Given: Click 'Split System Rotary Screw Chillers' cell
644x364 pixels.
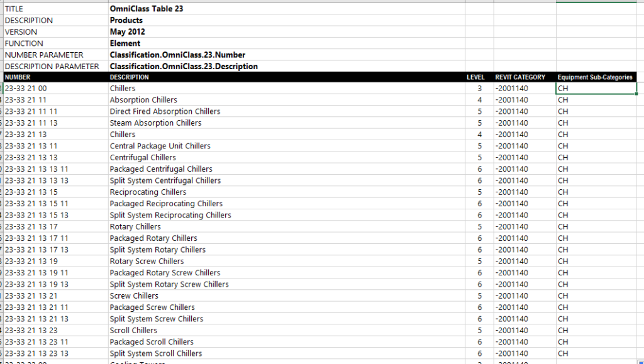Looking at the screenshot, I should (287, 284).
